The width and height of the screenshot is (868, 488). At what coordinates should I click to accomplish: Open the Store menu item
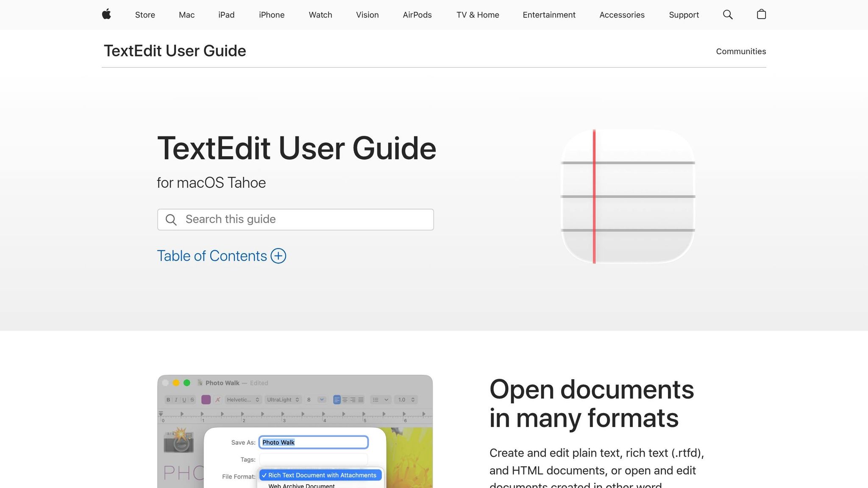coord(145,15)
